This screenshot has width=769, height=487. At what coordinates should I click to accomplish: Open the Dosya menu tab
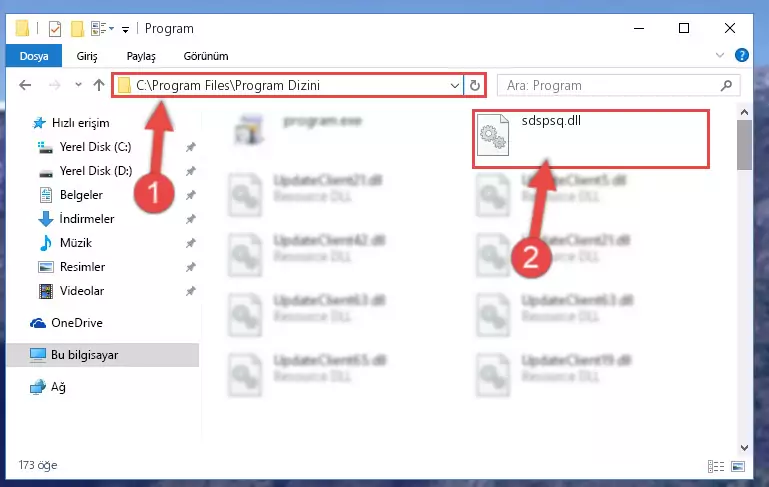[x=34, y=56]
